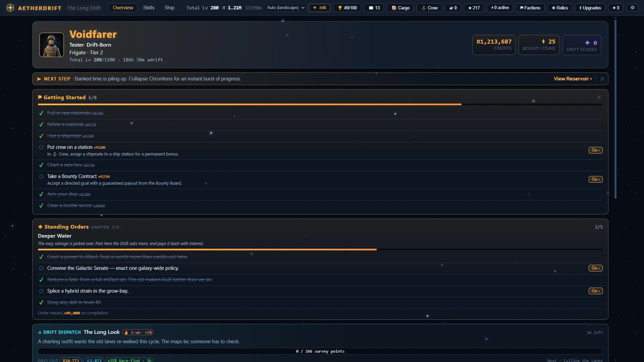Click the Total Lv 280 header text
The image size is (644, 362).
202,8
